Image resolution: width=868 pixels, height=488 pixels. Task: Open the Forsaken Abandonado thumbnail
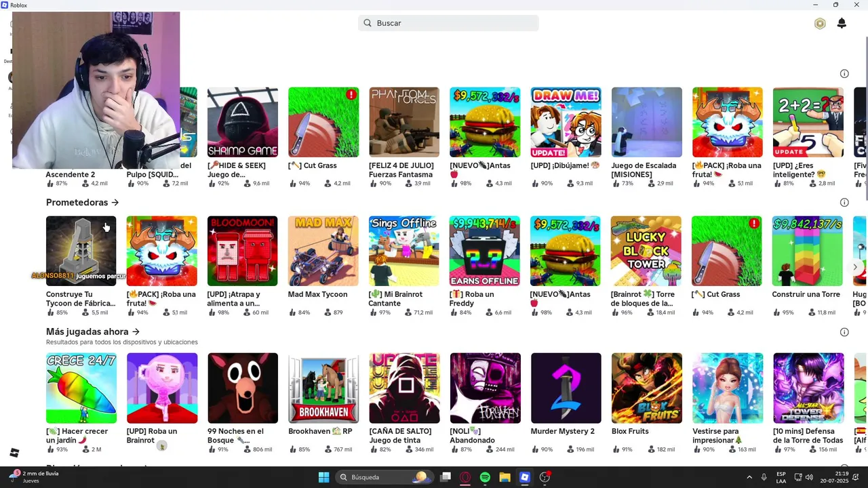pyautogui.click(x=486, y=388)
